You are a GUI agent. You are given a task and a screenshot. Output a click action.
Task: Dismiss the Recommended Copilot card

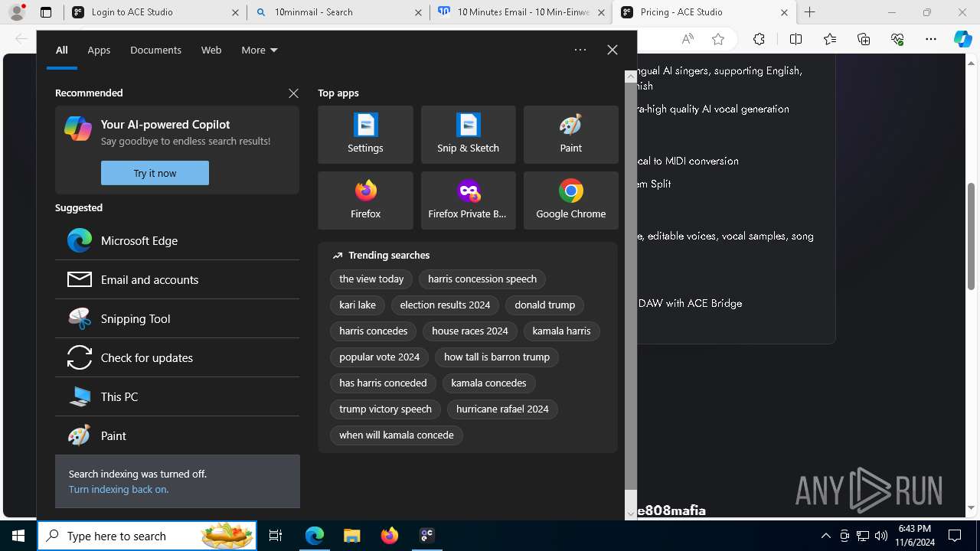pyautogui.click(x=293, y=93)
